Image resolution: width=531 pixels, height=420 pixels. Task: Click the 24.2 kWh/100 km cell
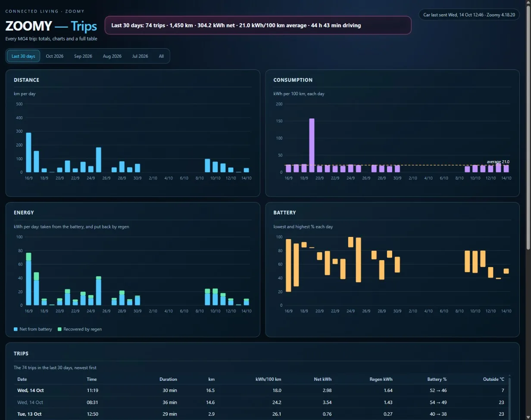pos(277,402)
